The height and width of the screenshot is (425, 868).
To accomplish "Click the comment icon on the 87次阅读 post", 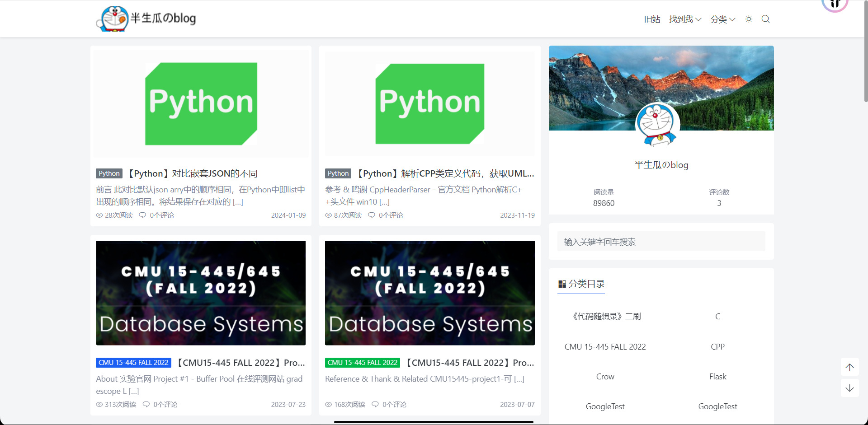I will point(372,215).
